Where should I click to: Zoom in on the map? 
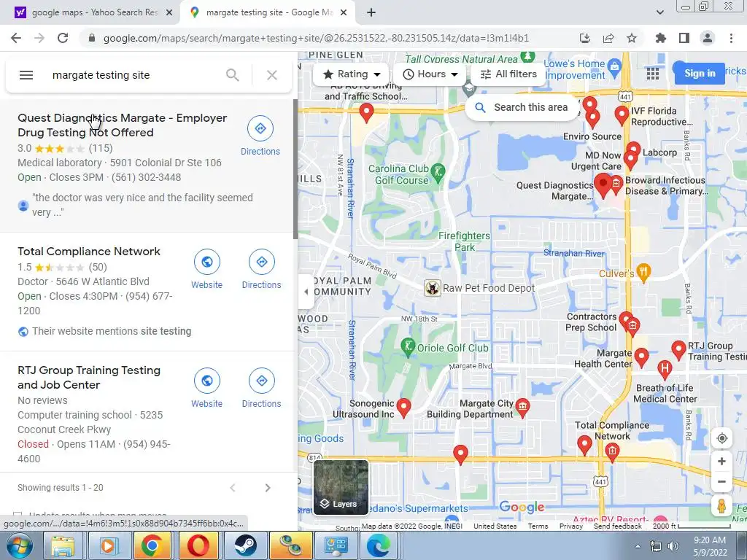tap(721, 462)
